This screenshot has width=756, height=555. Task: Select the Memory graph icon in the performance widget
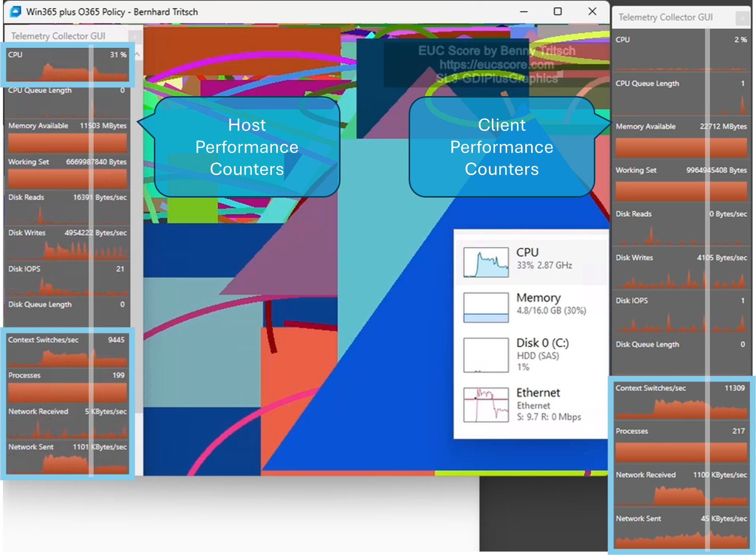click(x=487, y=307)
